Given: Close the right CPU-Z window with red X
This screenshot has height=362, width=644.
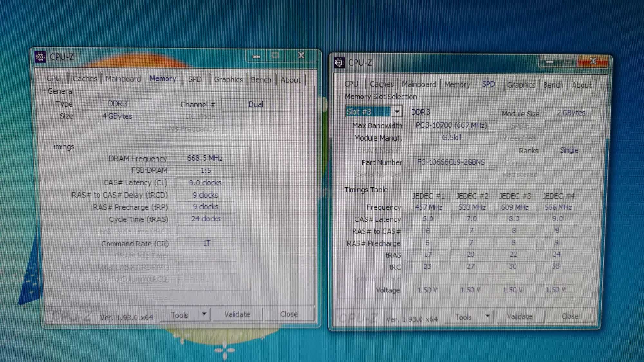Looking at the screenshot, I should (x=593, y=61).
